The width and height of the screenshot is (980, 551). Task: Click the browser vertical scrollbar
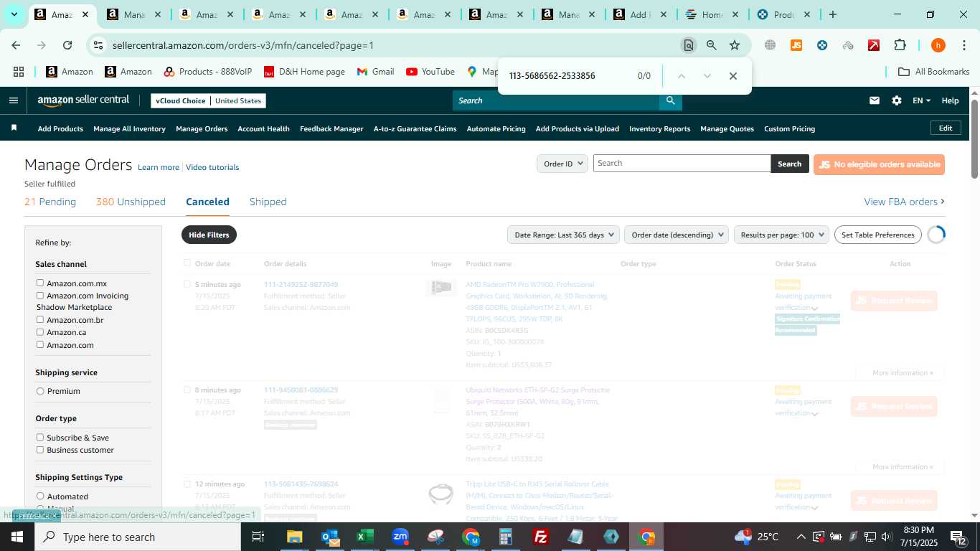[x=974, y=140]
